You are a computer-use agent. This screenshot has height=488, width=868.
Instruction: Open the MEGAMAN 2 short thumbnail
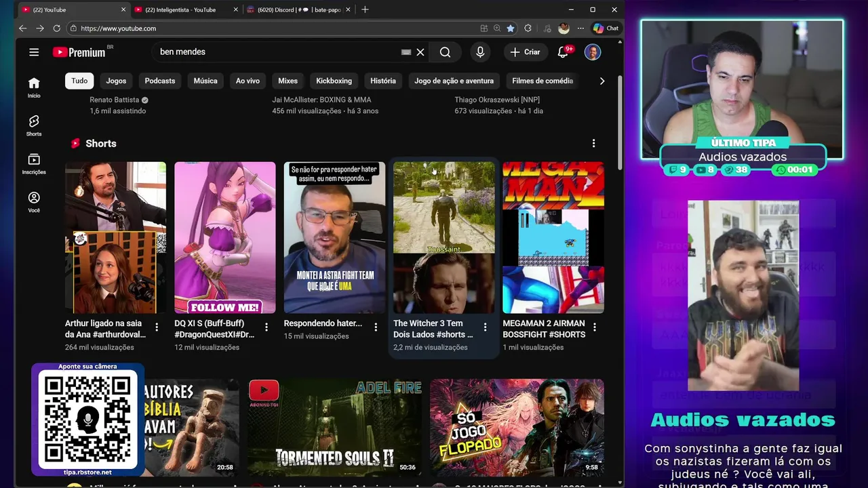(x=553, y=237)
